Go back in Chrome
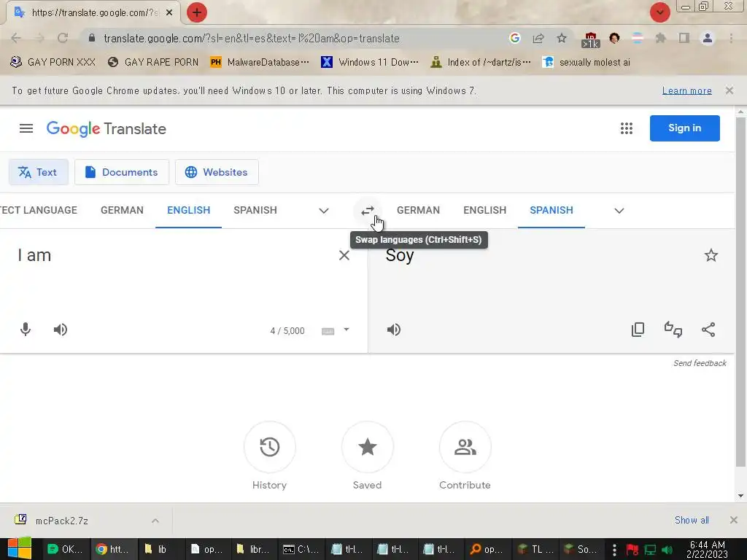The height and width of the screenshot is (560, 747). pyautogui.click(x=16, y=38)
